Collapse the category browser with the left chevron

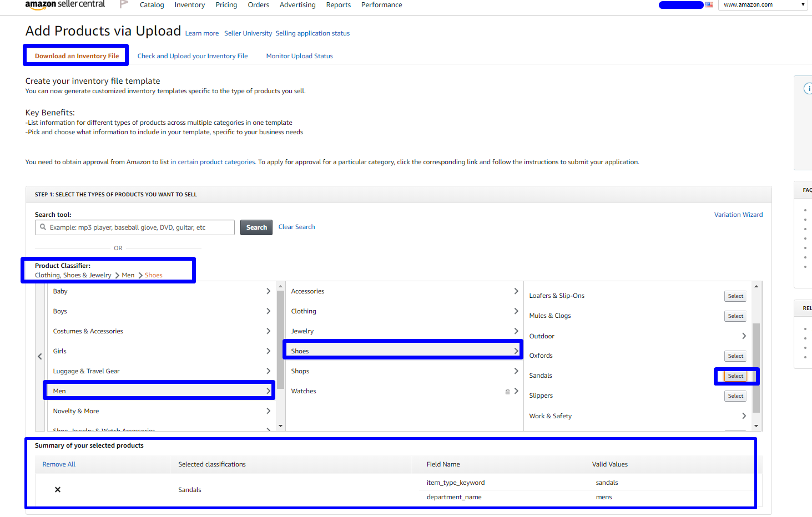point(39,356)
